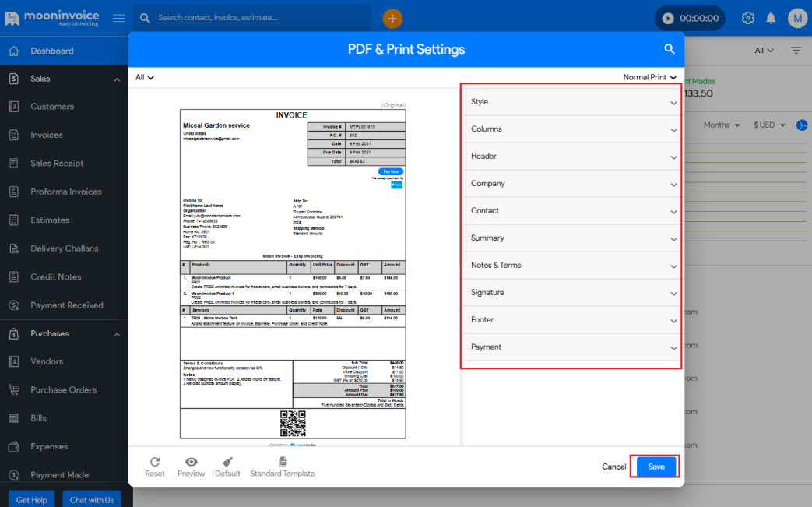Viewport: 812px width, 507px height.
Task: Click the orange plus add button
Action: point(392,18)
